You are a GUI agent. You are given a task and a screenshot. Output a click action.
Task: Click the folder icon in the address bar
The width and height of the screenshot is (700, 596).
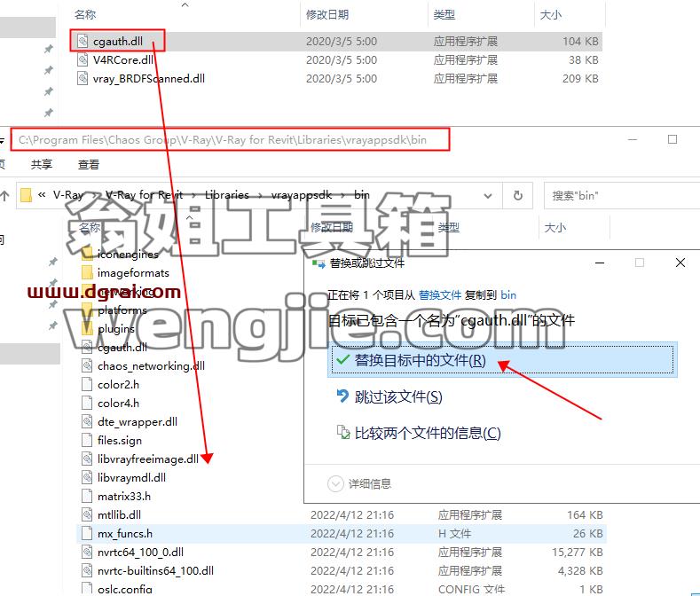(27, 195)
